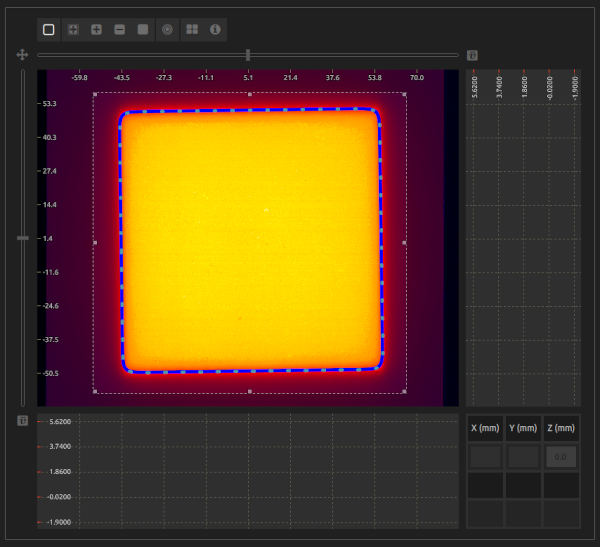Click the small icon right of horizontal slider
Screen dimensions: 600x547
coord(472,56)
